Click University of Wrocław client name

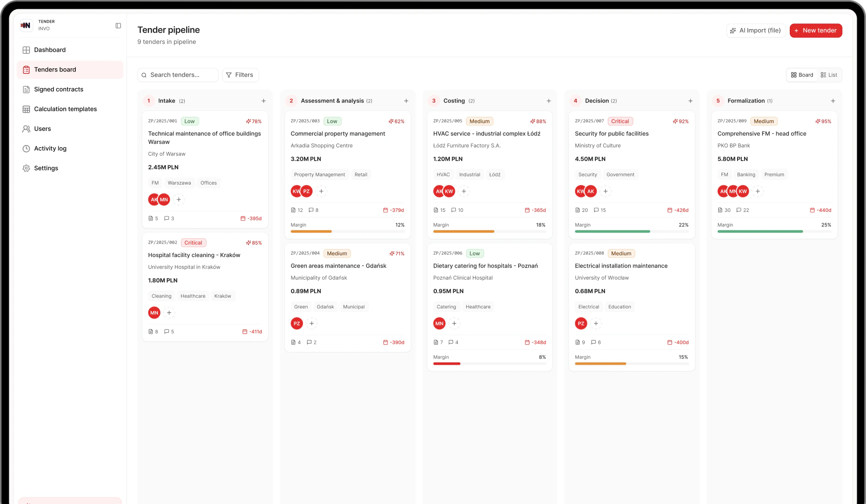point(602,278)
